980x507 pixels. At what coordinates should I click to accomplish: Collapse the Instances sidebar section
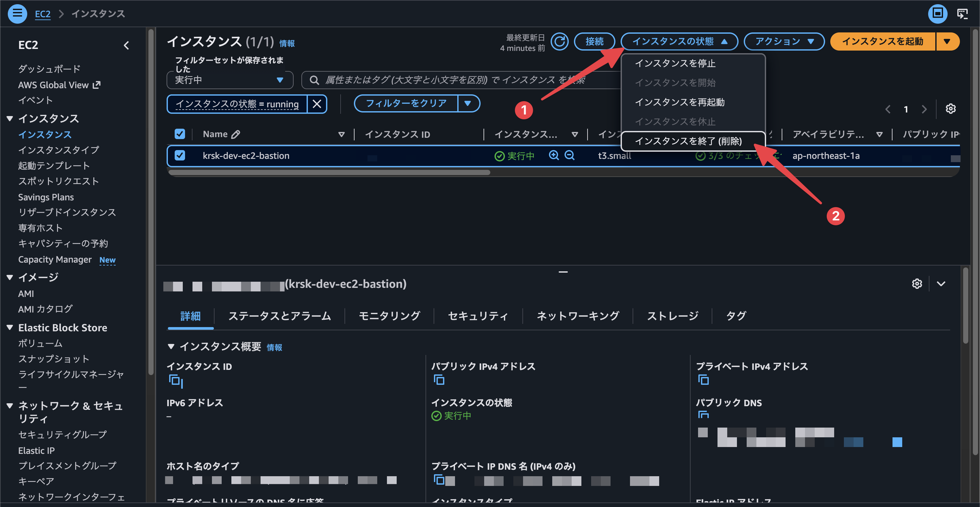(10, 118)
